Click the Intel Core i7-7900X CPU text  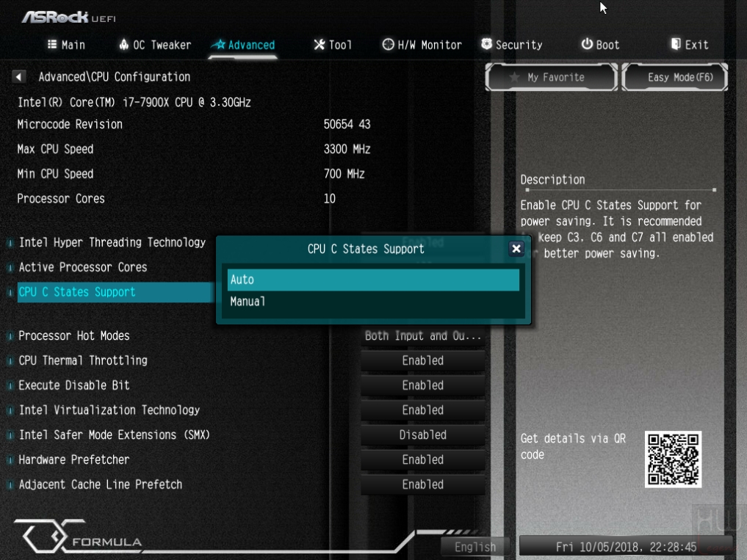click(x=134, y=102)
